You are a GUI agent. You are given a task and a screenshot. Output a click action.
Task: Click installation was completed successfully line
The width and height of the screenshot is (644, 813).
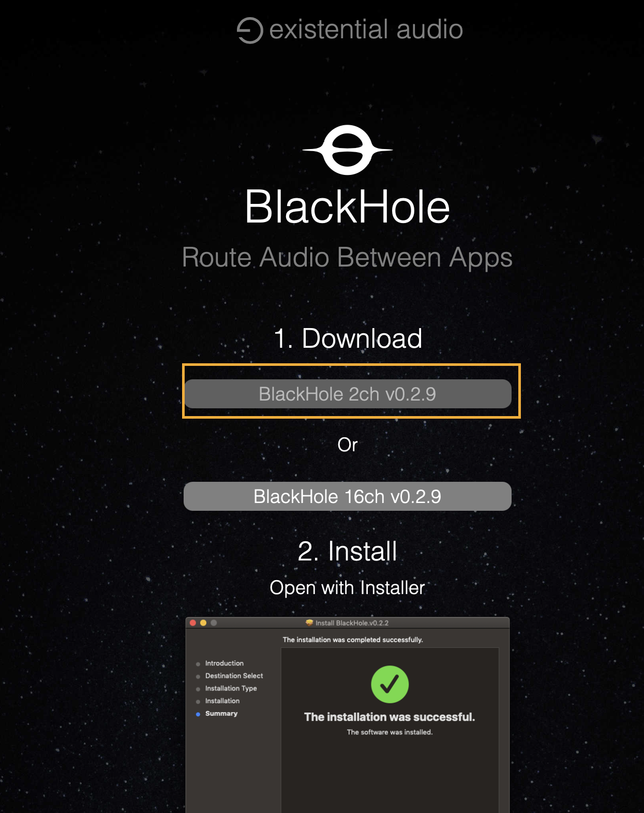pyautogui.click(x=353, y=640)
